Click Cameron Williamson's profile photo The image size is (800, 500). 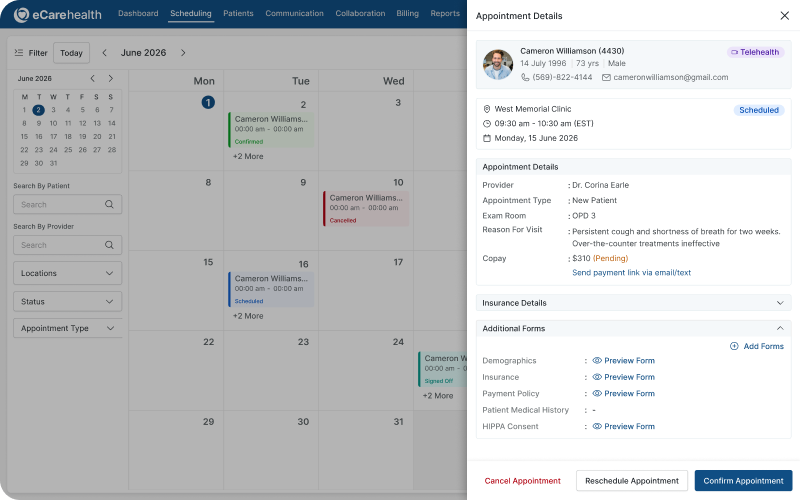click(498, 64)
